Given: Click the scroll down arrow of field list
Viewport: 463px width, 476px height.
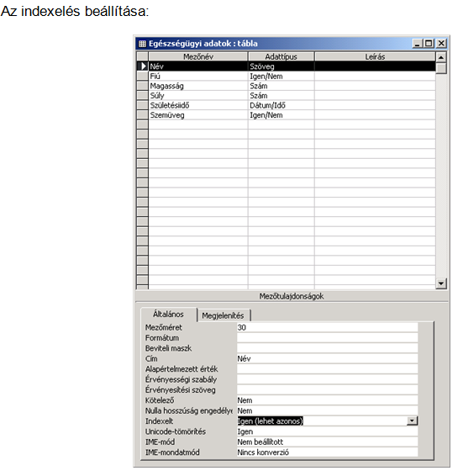Looking at the screenshot, I should (x=441, y=283).
